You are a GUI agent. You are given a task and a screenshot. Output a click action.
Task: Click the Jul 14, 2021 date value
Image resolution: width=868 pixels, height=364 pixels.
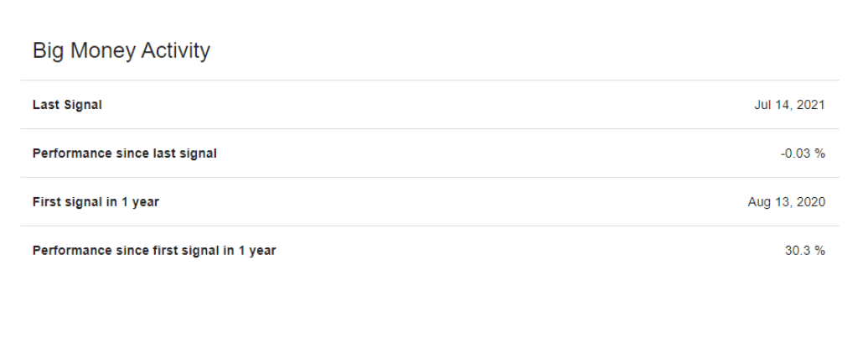(789, 105)
